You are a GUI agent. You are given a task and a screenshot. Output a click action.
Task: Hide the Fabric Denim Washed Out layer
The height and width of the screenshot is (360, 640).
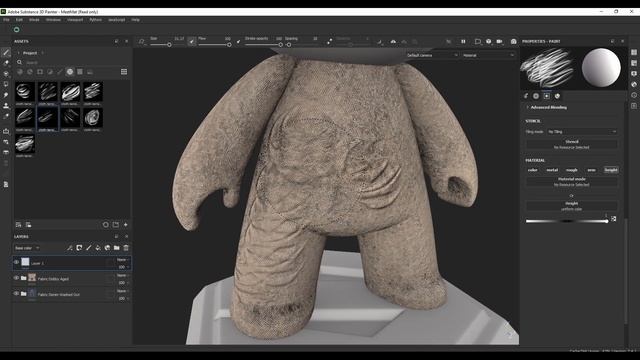[x=16, y=293]
